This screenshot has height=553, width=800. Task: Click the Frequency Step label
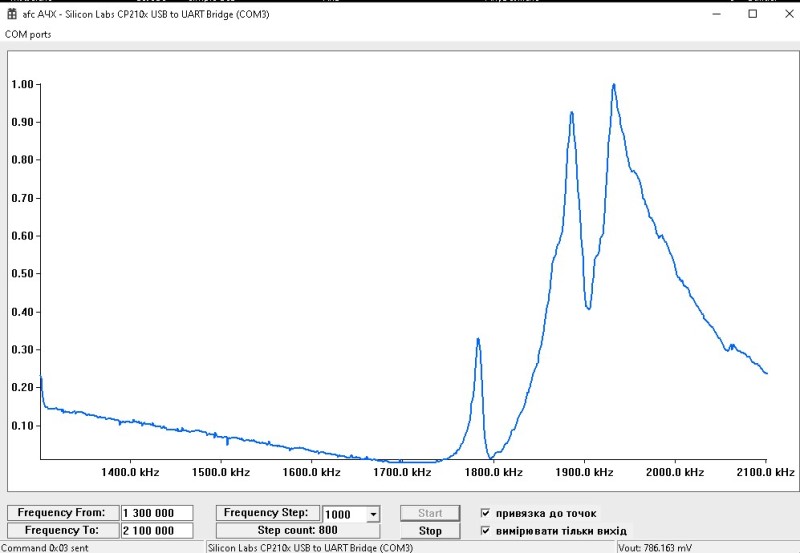click(x=265, y=513)
